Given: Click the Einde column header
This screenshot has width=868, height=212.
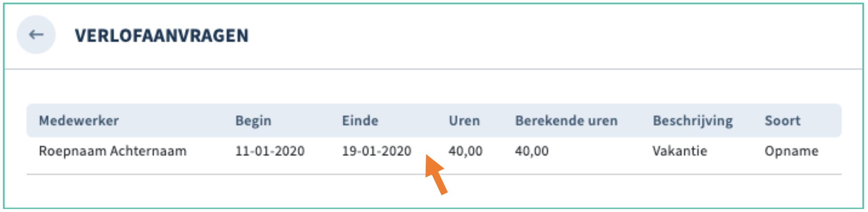Looking at the screenshot, I should click(x=360, y=121).
